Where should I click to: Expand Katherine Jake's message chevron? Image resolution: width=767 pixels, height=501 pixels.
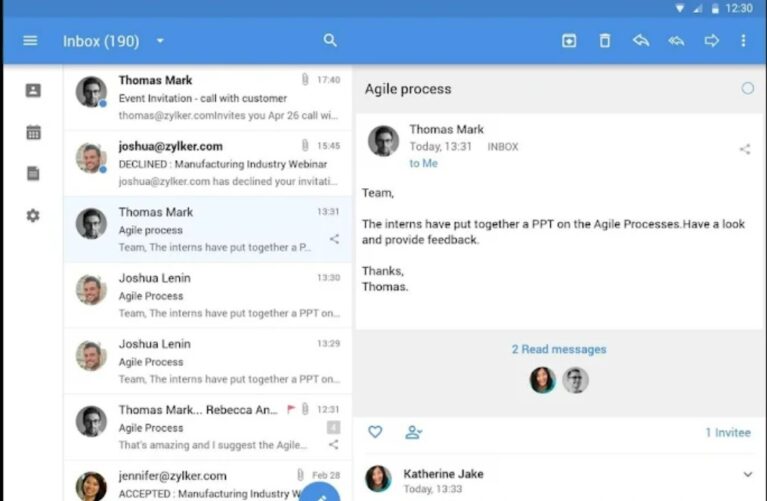[x=747, y=474]
